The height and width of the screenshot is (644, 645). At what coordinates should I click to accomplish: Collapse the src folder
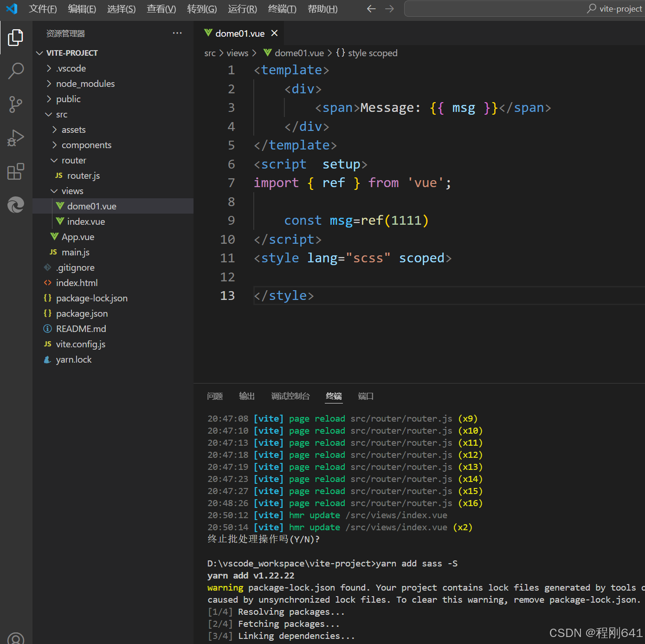pos(61,114)
